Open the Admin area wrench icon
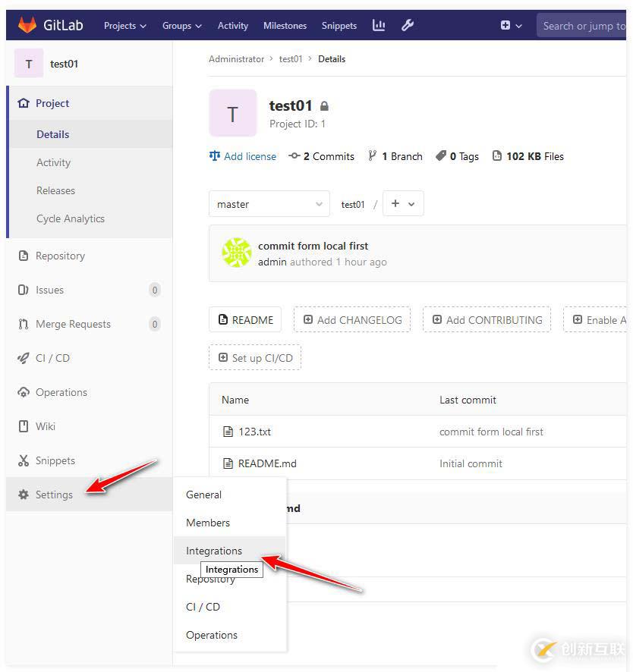The image size is (633, 672). click(408, 25)
